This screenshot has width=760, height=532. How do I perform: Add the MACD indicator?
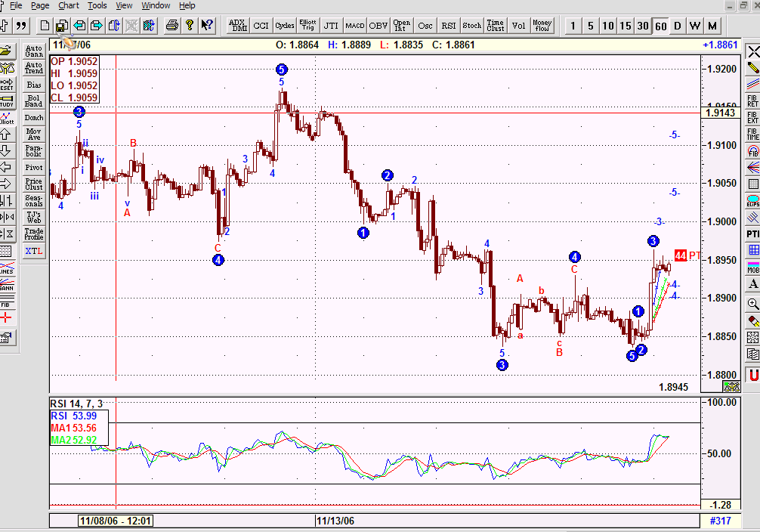[355, 26]
